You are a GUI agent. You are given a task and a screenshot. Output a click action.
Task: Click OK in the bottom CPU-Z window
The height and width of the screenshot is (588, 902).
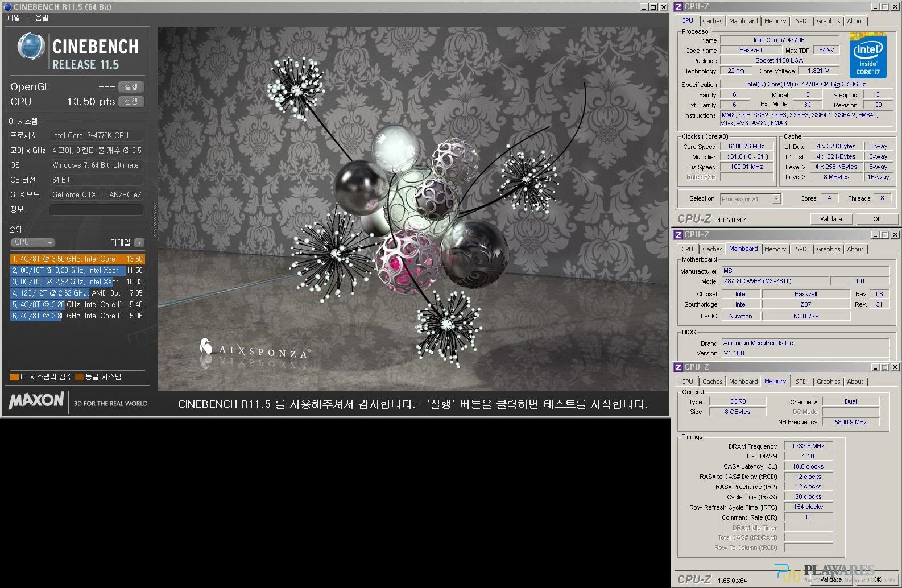(877, 579)
